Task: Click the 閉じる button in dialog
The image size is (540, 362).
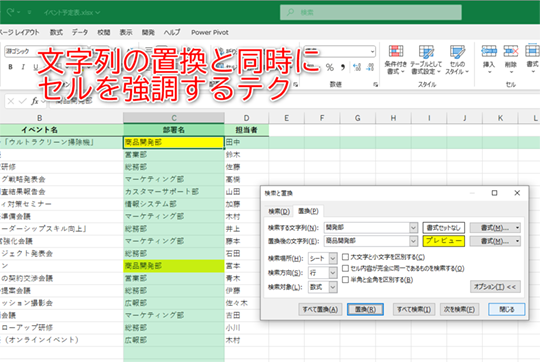Action: 507,309
